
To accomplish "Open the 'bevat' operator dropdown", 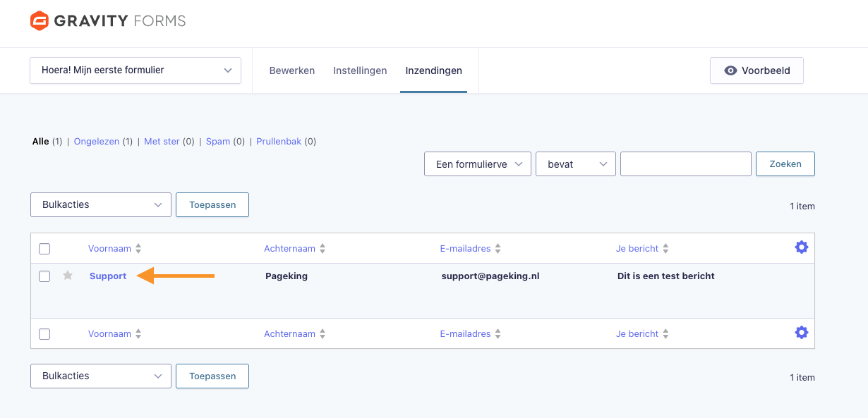I will click(576, 164).
